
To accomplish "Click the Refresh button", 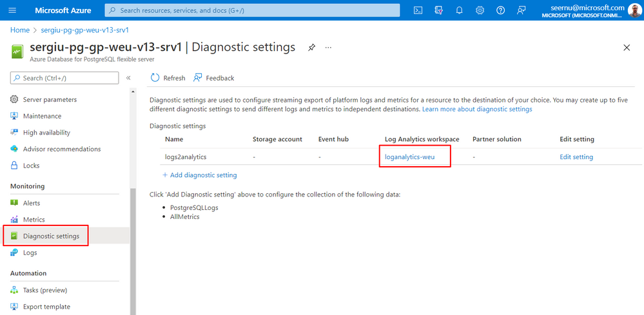I will pos(168,78).
